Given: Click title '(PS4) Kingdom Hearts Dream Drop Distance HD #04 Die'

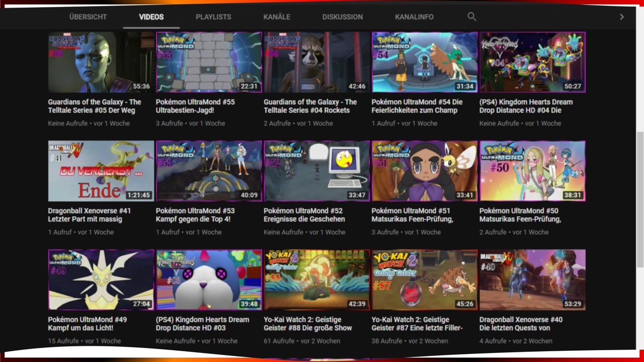Looking at the screenshot, I should pos(526,106).
